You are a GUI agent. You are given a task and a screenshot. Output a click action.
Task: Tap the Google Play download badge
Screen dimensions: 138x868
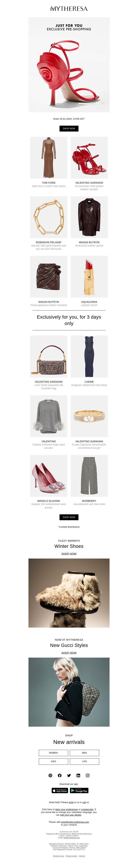(79, 791)
